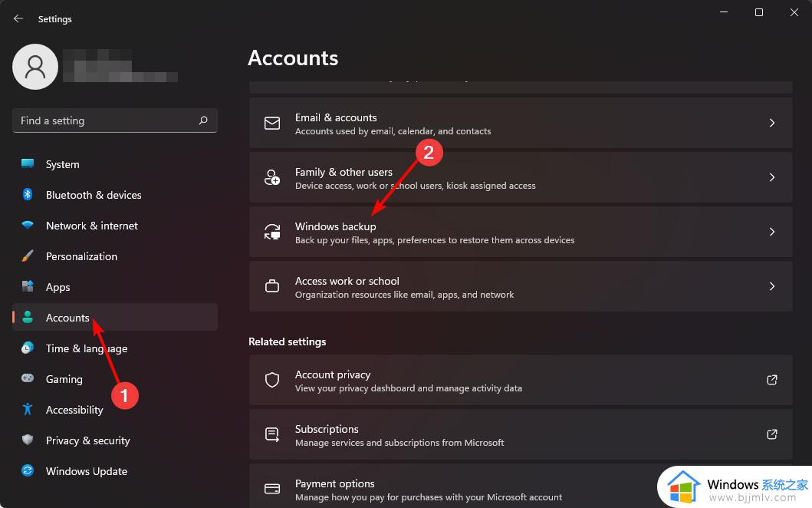812x508 pixels.
Task: Click the Gaming controller icon
Action: pyautogui.click(x=28, y=378)
